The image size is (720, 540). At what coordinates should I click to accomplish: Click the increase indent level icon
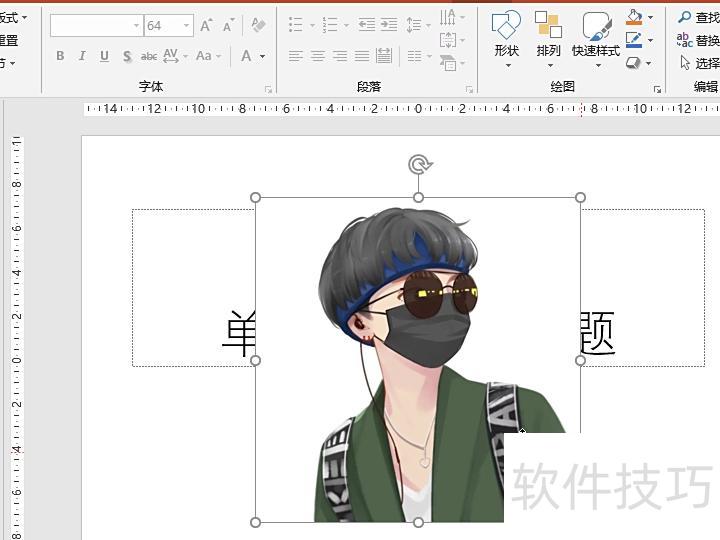[390, 25]
